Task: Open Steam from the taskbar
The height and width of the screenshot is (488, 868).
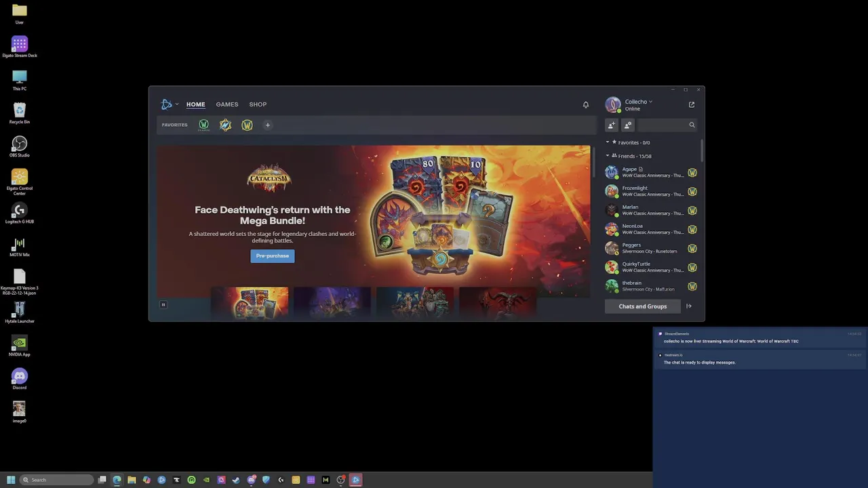Action: (x=236, y=480)
